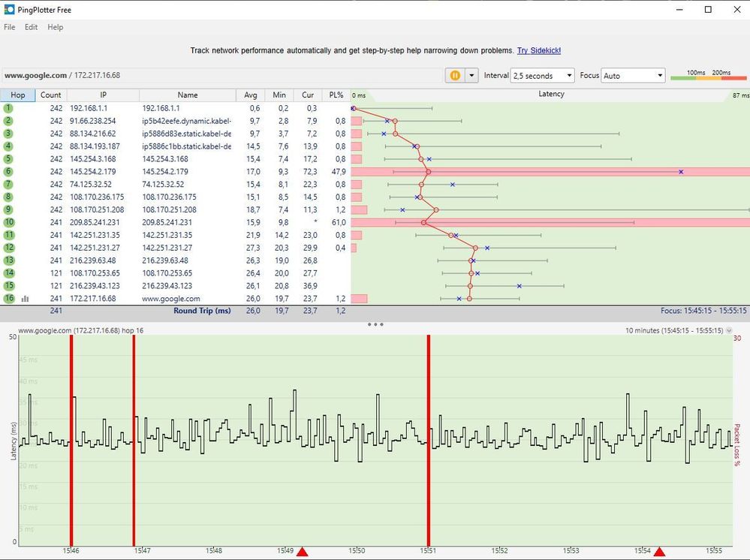Open the Edit menu

click(31, 27)
